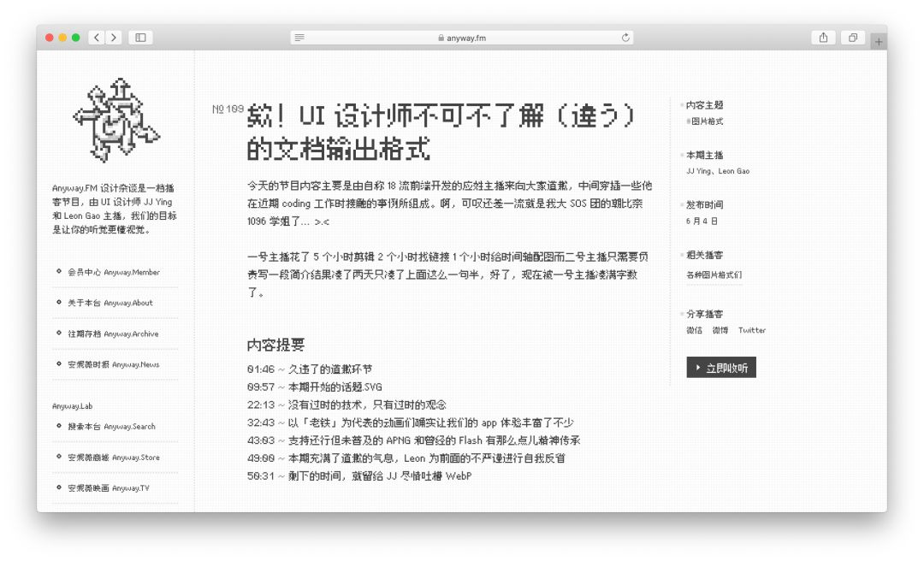Click the anyway.fm address bar
The height and width of the screenshot is (561, 924).
(462, 38)
